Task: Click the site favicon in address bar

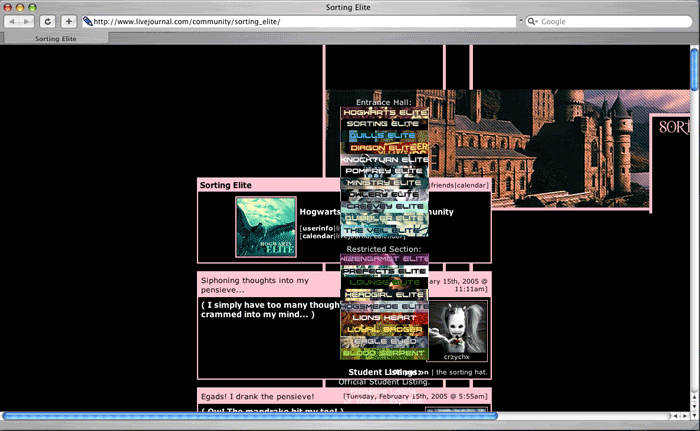Action: point(88,21)
